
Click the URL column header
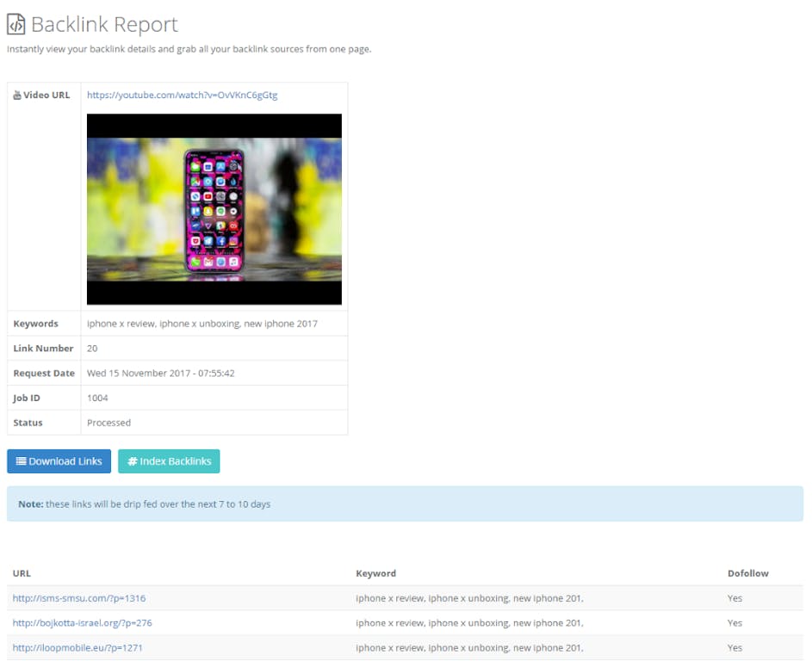click(22, 573)
